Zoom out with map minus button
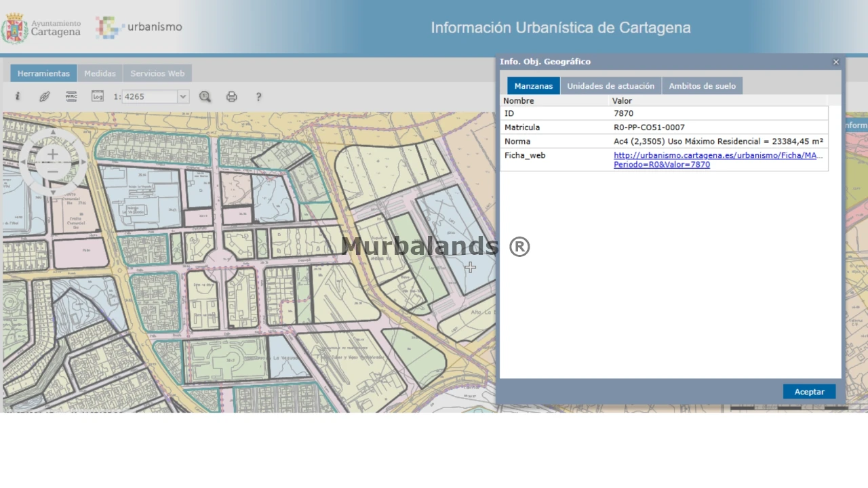 click(x=53, y=171)
